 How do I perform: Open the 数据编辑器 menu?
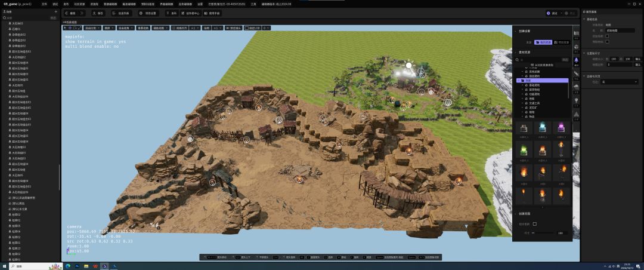[110, 4]
